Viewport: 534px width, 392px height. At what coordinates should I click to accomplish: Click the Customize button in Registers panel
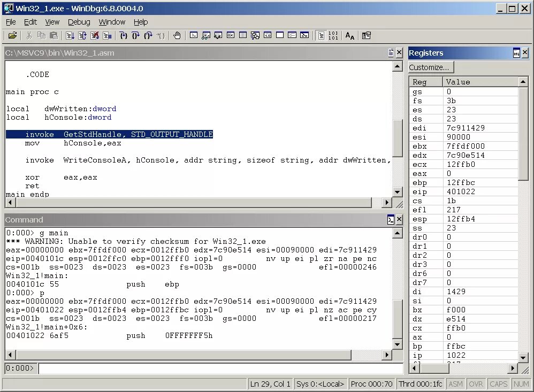pyautogui.click(x=430, y=67)
